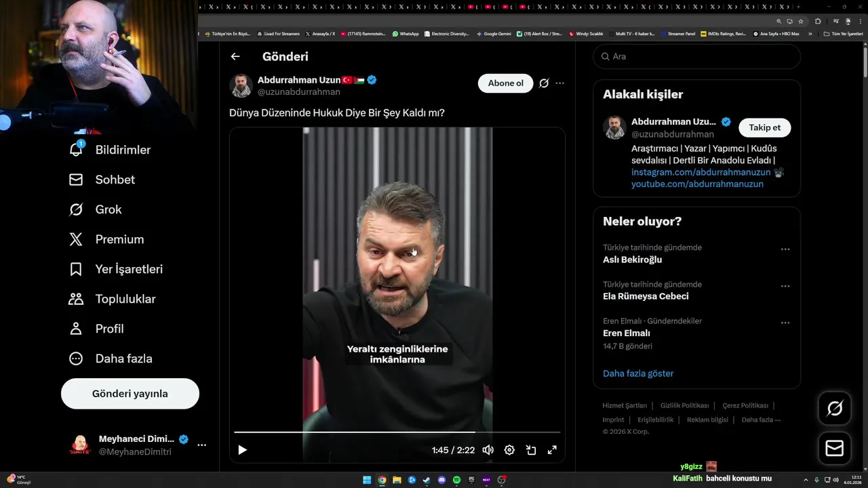Open Gizlilik Politikası footer link

(x=685, y=405)
